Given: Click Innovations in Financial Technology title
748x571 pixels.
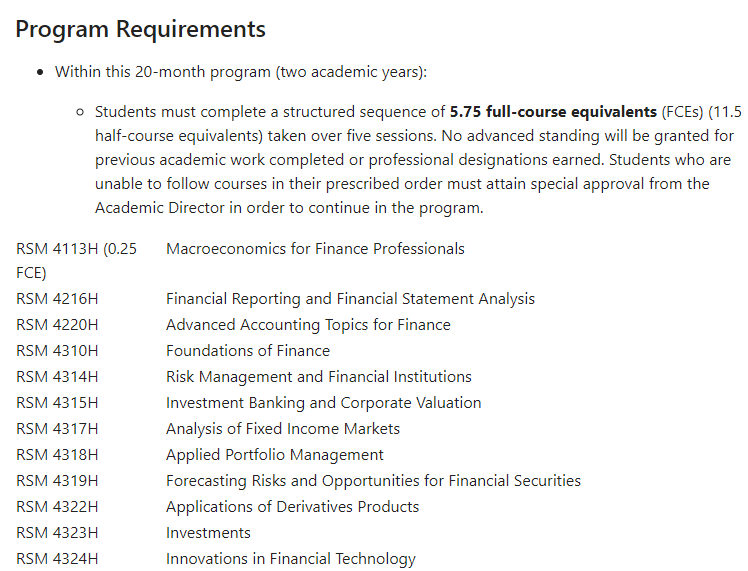Looking at the screenshot, I should (291, 559).
